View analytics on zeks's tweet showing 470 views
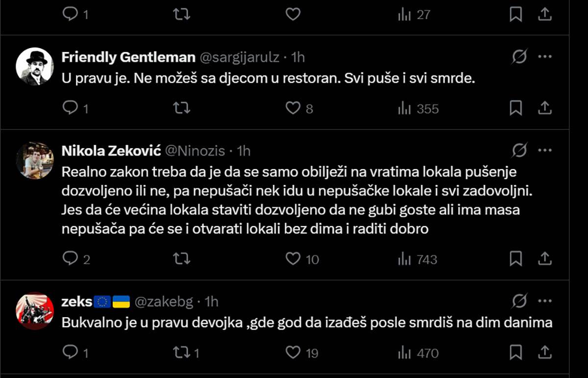Screen dimensions: 588x378 (x=405, y=353)
